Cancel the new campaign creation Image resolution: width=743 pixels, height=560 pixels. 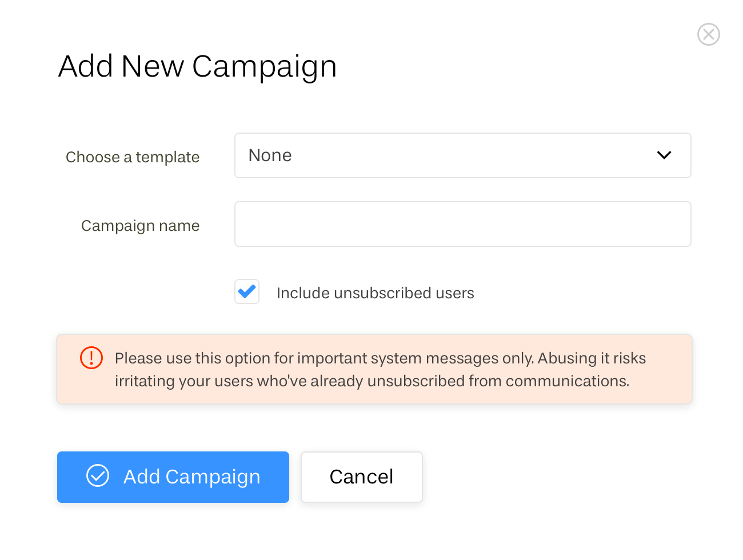click(361, 477)
